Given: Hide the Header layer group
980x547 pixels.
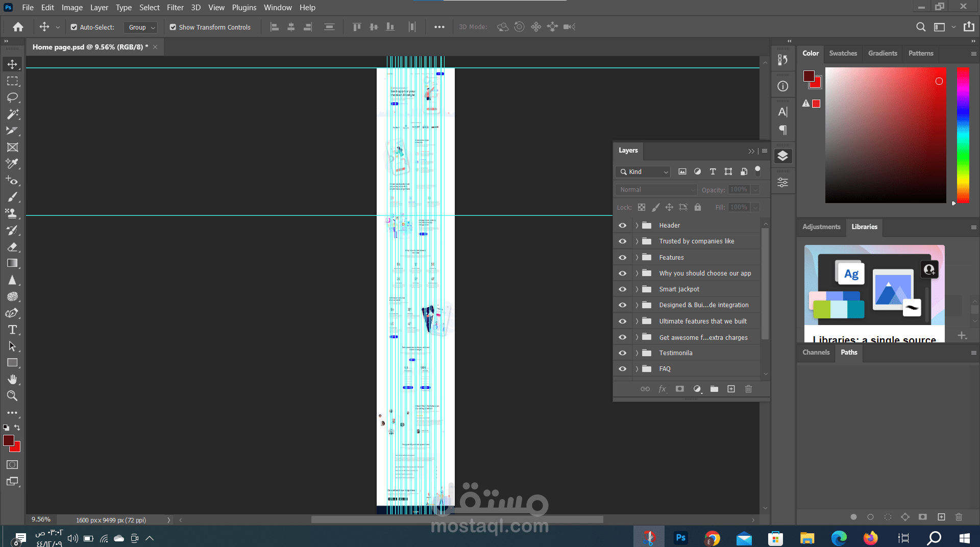Looking at the screenshot, I should click(622, 226).
